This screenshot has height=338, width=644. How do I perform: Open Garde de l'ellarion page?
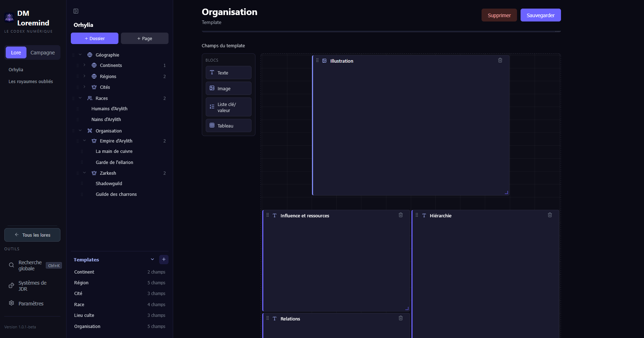pyautogui.click(x=114, y=163)
